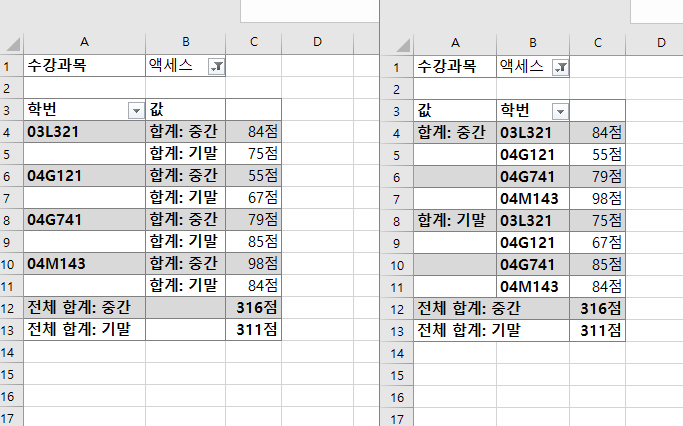
Task: Select the 98점 cell in left table
Action: pyautogui.click(x=254, y=263)
